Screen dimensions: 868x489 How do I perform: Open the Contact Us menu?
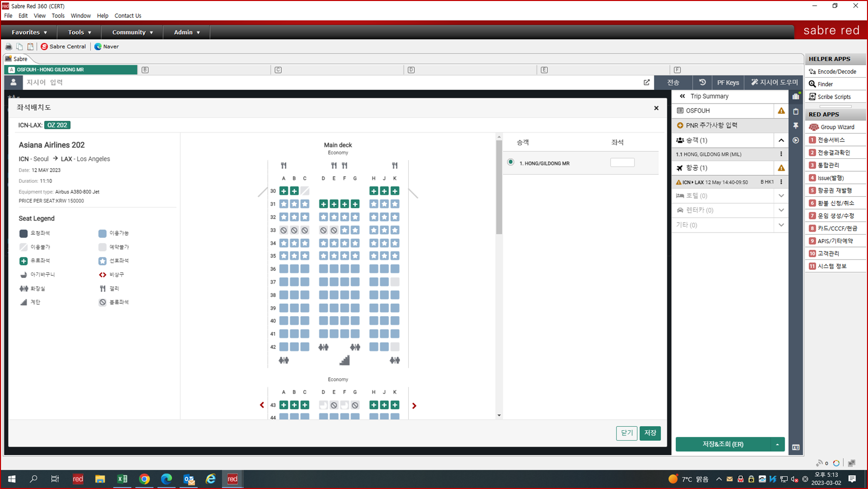click(128, 16)
